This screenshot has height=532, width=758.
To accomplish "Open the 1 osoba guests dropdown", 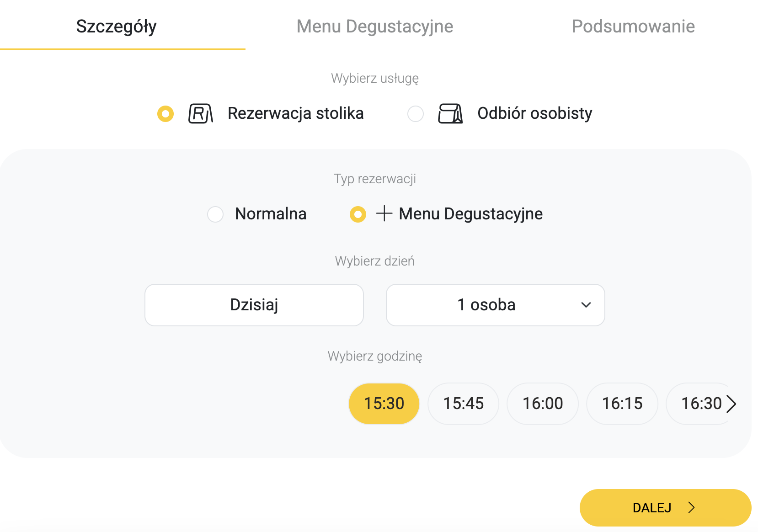I will (486, 305).
